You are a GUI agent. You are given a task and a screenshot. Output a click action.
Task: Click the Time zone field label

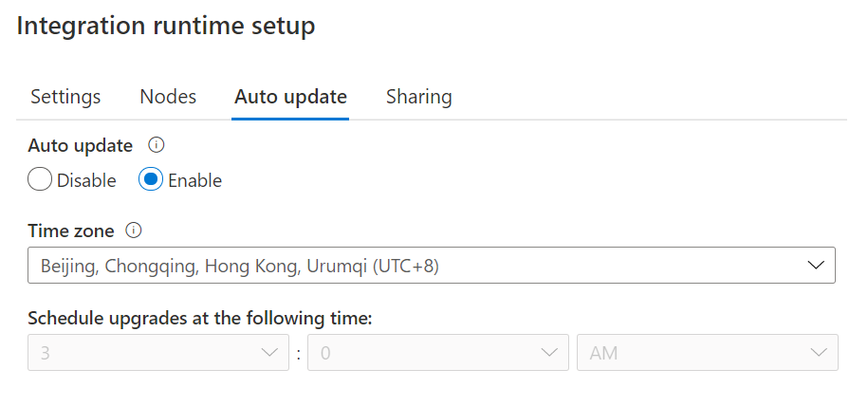(71, 231)
